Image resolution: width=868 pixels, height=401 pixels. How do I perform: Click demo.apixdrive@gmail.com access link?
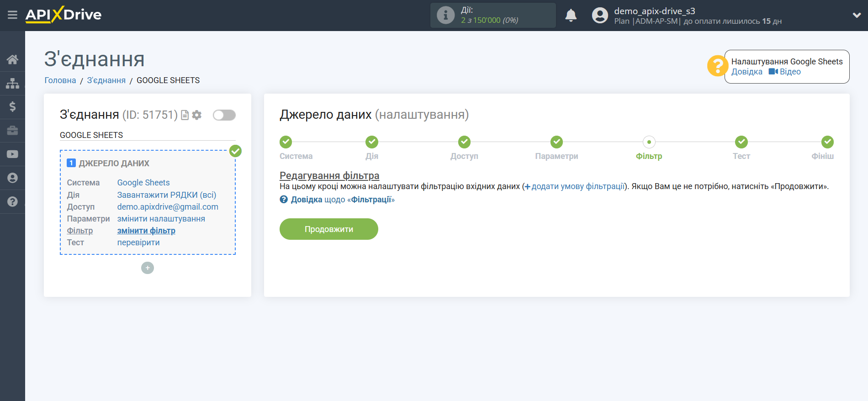tap(168, 207)
